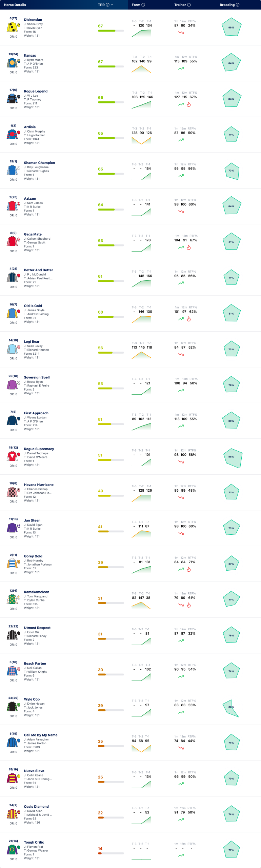This screenshot has width=261, height=868.
Task: Click Rogue Legend's trainer hot-form flame icon
Action: [x=189, y=104]
